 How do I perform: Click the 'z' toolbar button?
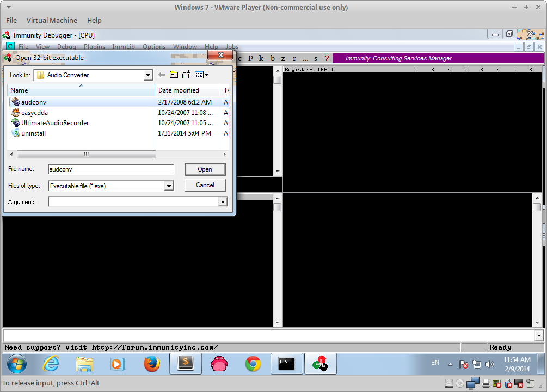point(283,58)
